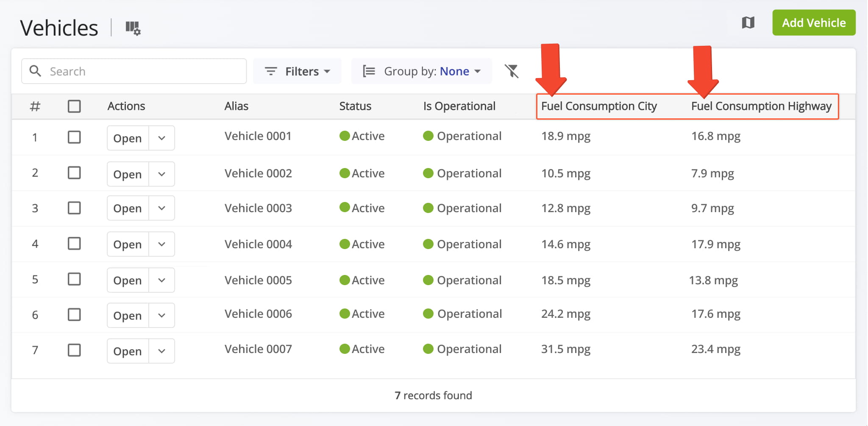Open Vehicle 0001 with its Open button
This screenshot has height=426, width=868.
pos(128,138)
